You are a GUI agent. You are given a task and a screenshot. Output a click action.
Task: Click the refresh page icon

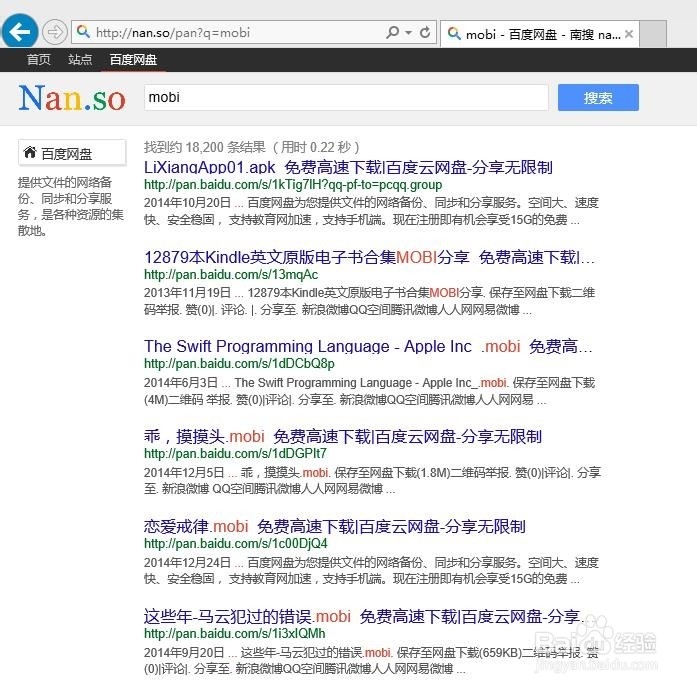coord(425,32)
